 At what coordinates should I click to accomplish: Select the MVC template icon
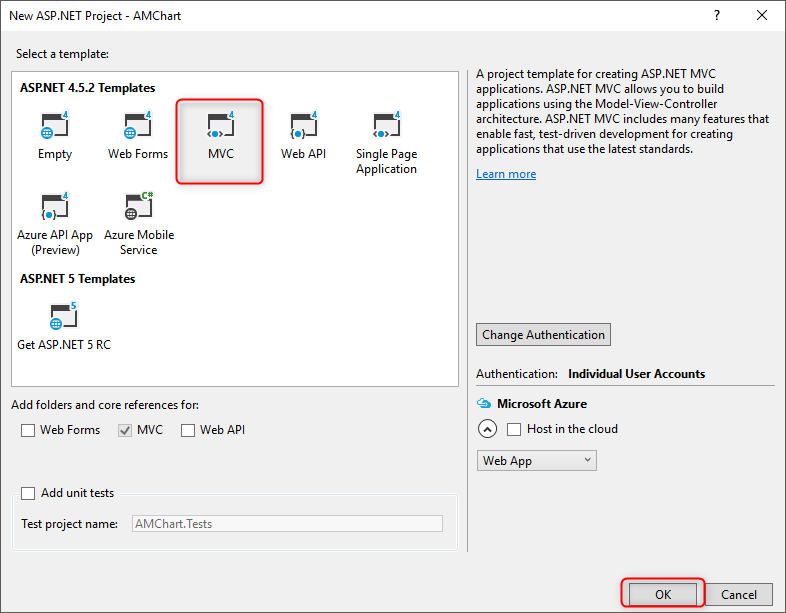pos(221,125)
